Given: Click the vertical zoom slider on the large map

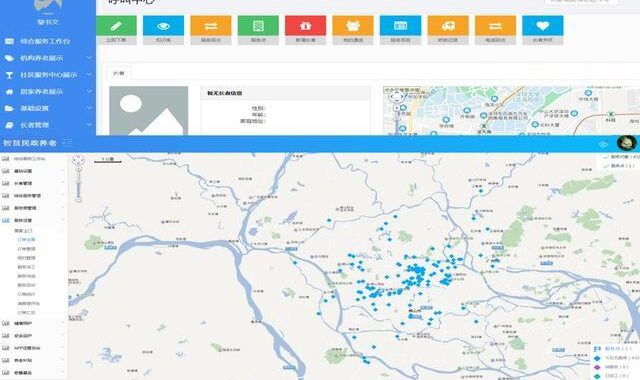Looking at the screenshot, I should (78, 184).
